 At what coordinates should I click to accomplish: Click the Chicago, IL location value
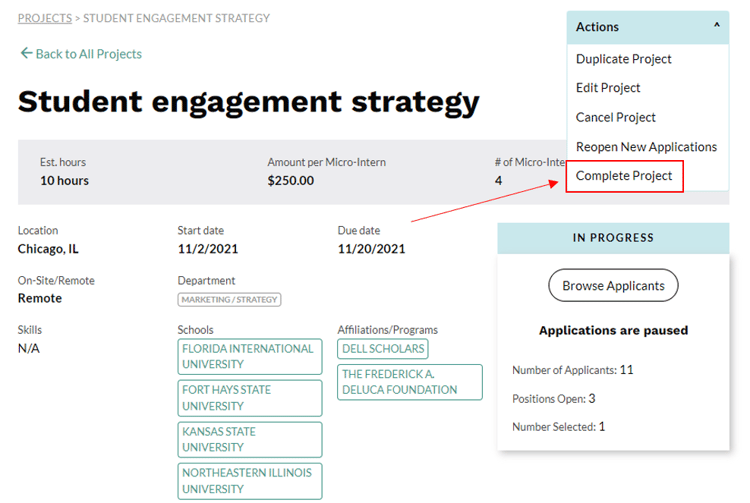tap(48, 249)
